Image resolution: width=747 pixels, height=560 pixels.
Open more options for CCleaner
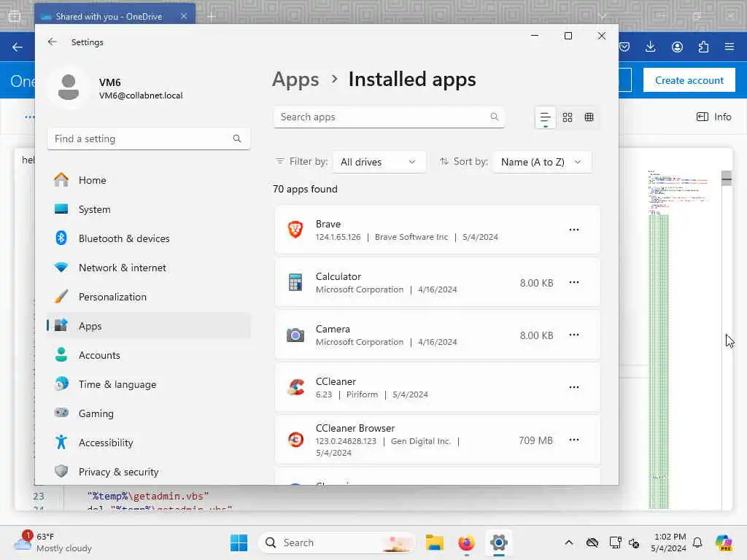pyautogui.click(x=573, y=387)
